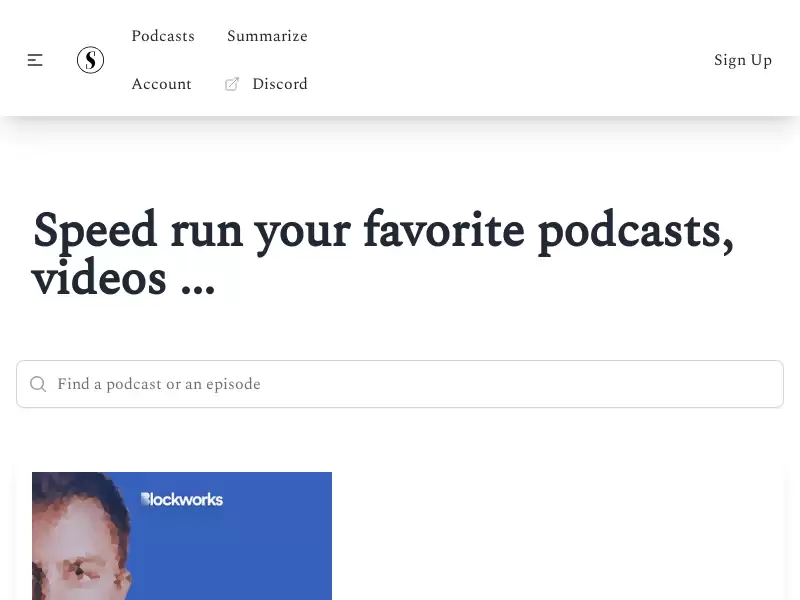Open the hamburger sidebar menu
The height and width of the screenshot is (600, 800).
(x=35, y=60)
